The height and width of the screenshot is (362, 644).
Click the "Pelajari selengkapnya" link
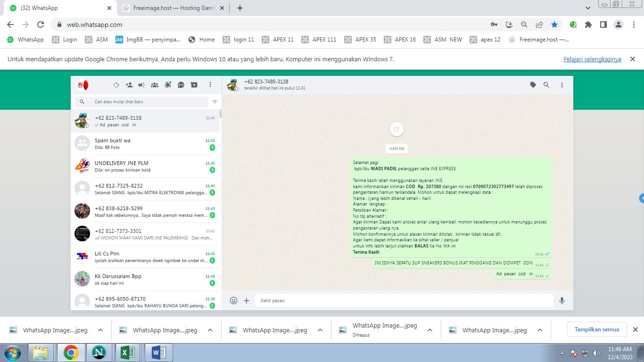tap(592, 59)
